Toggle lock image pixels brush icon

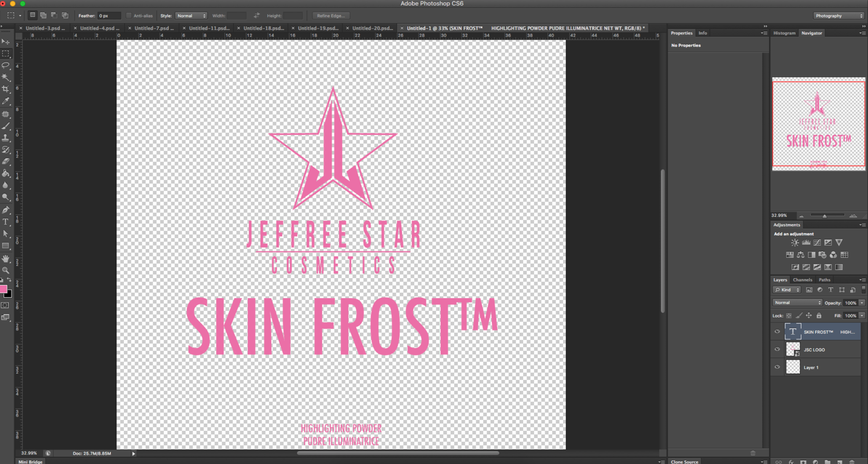point(799,316)
